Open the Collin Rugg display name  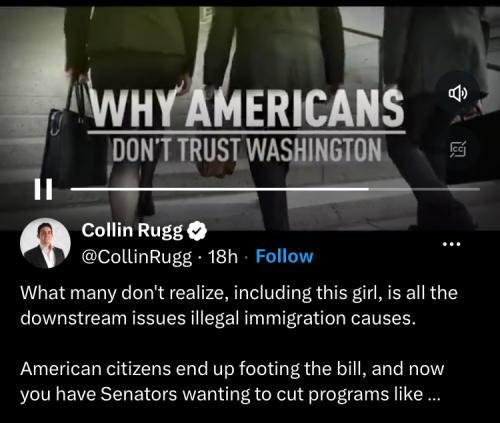(132, 230)
